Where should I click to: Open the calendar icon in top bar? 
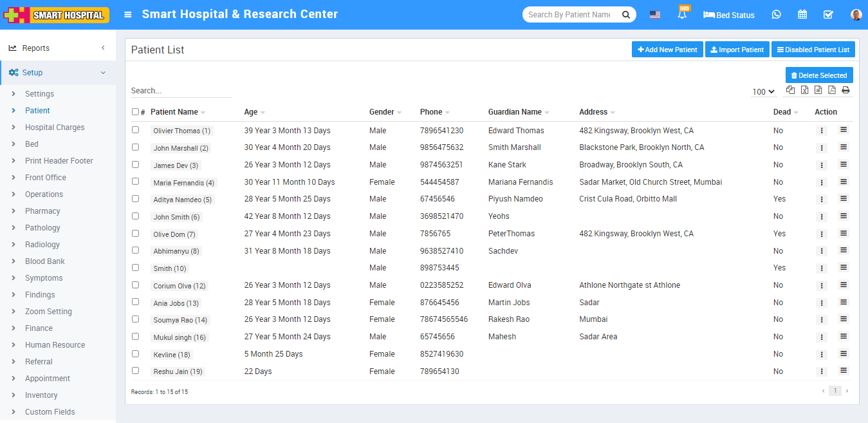pos(802,15)
